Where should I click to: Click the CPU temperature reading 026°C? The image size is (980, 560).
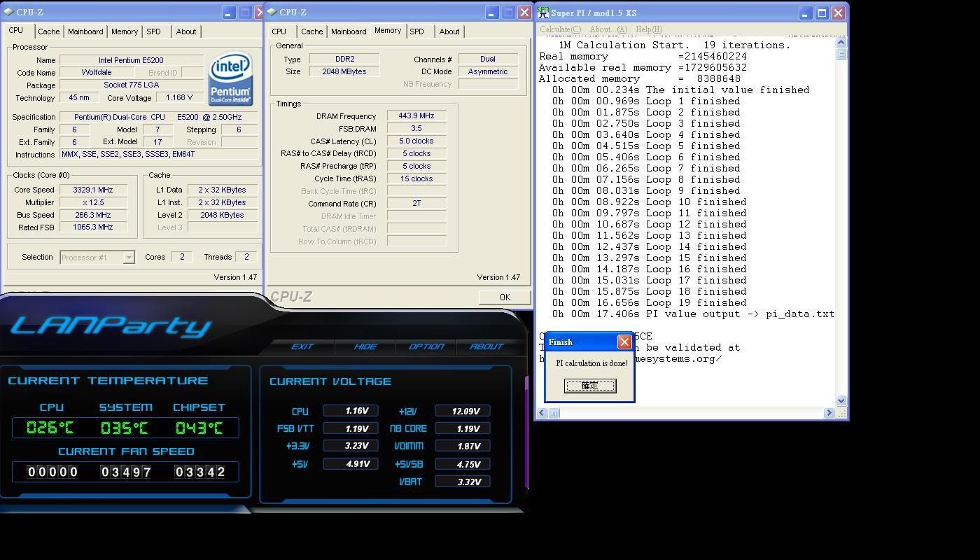(x=50, y=428)
